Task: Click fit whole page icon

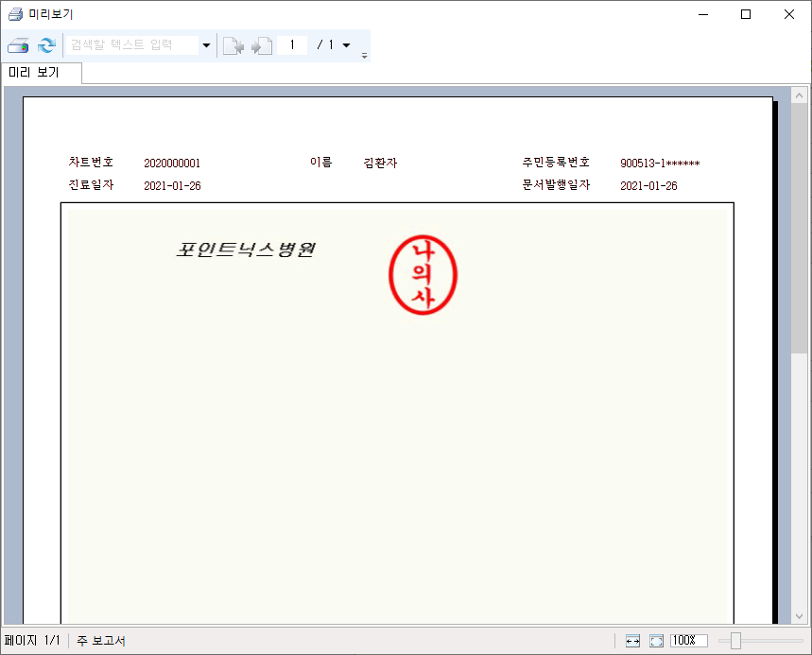Action: 657,641
